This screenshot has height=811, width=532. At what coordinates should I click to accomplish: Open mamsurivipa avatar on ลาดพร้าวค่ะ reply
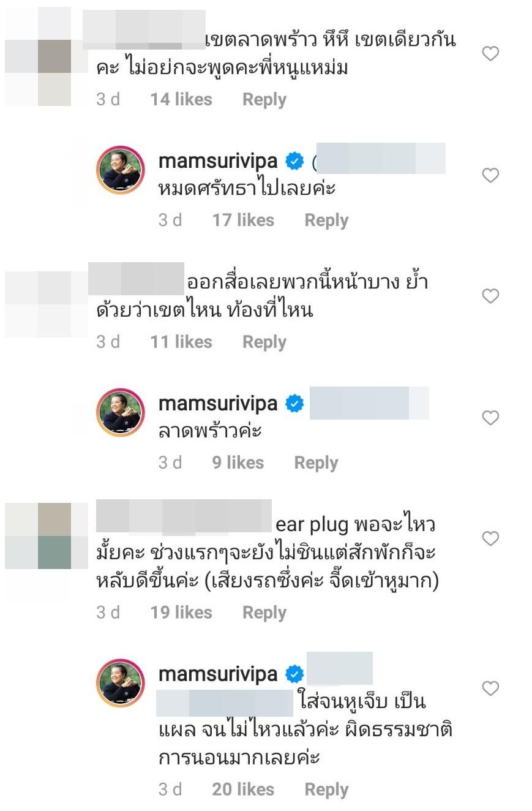121,413
